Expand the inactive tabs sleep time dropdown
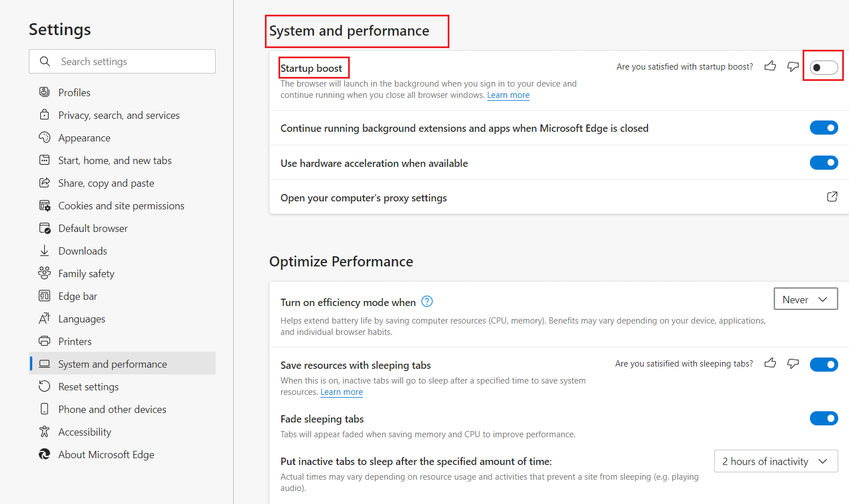 (775, 461)
